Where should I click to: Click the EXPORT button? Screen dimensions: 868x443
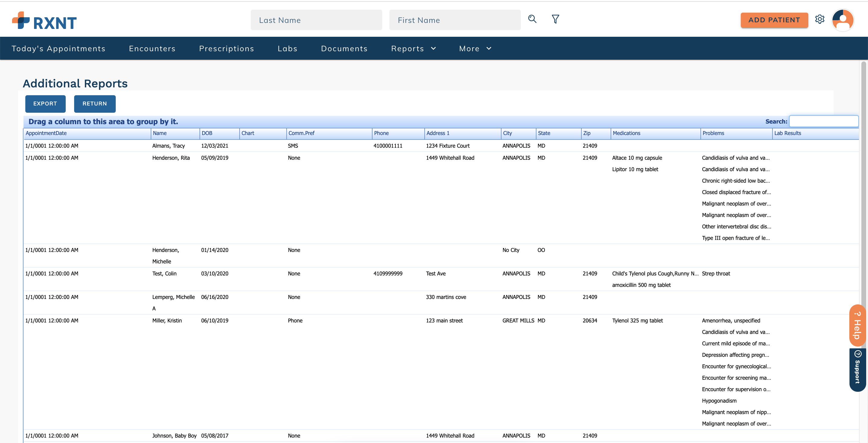(45, 104)
